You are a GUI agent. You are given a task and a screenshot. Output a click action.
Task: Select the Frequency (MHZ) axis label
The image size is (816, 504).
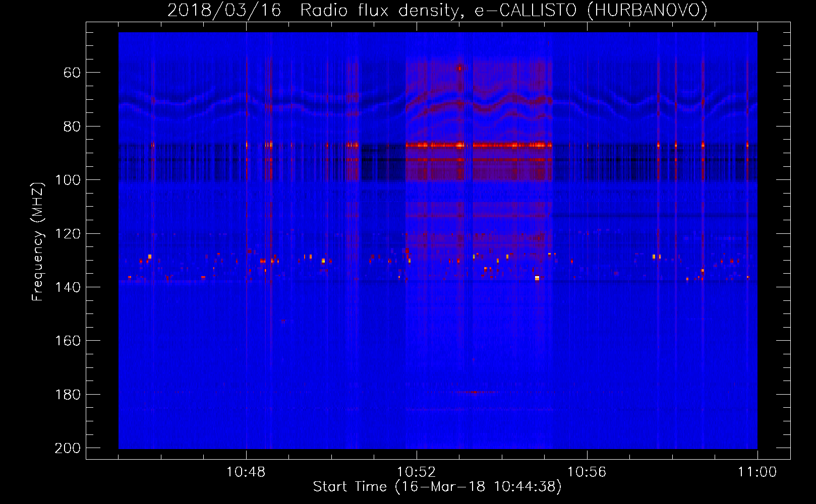coord(38,241)
